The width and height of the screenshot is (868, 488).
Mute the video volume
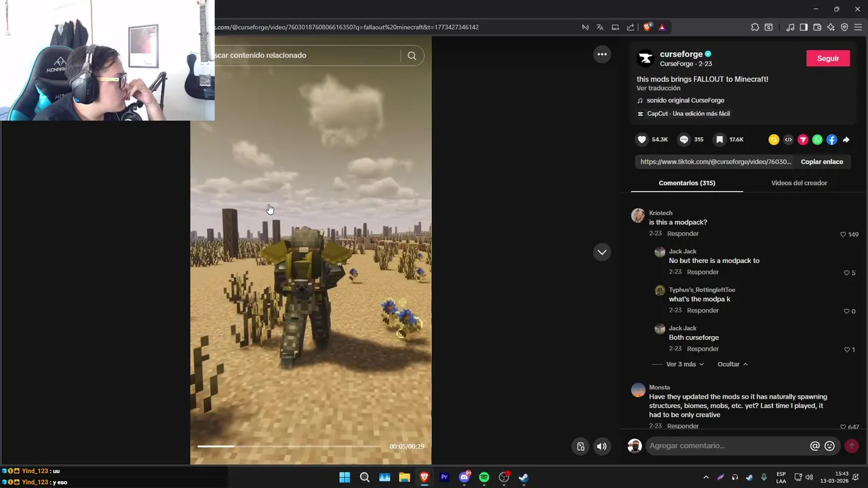pyautogui.click(x=601, y=446)
